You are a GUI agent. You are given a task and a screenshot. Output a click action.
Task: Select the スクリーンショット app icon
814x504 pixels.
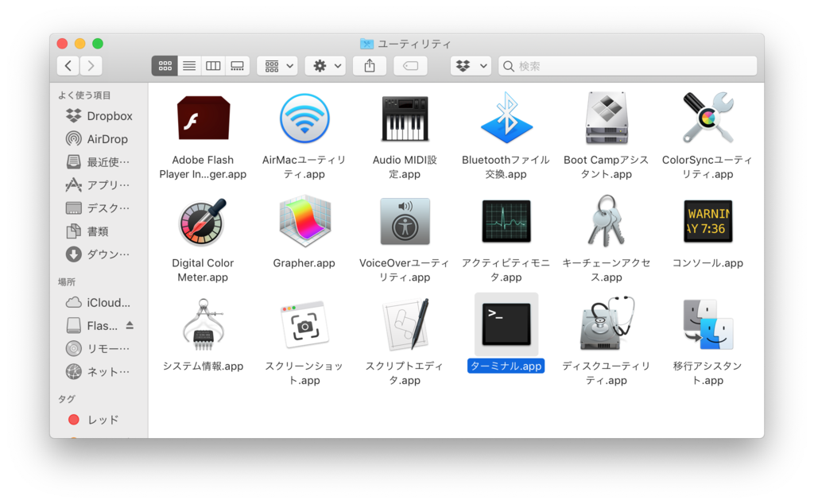pyautogui.click(x=304, y=325)
